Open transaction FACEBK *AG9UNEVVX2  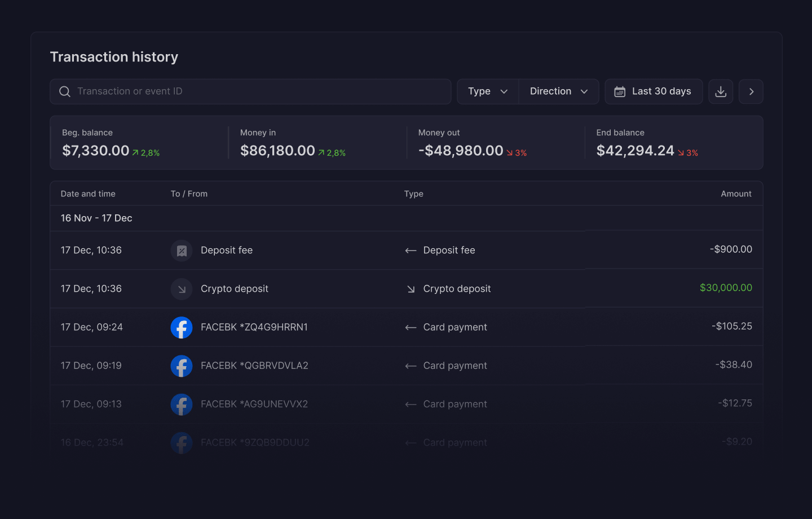254,404
